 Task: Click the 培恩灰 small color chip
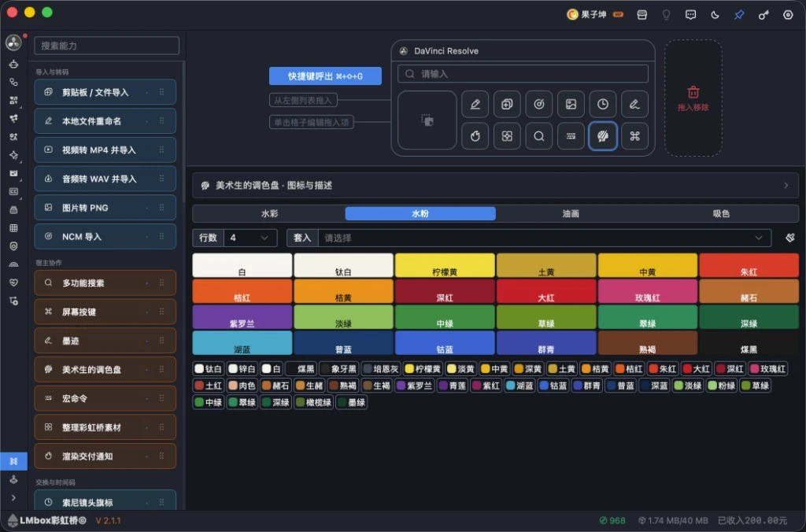click(381, 369)
